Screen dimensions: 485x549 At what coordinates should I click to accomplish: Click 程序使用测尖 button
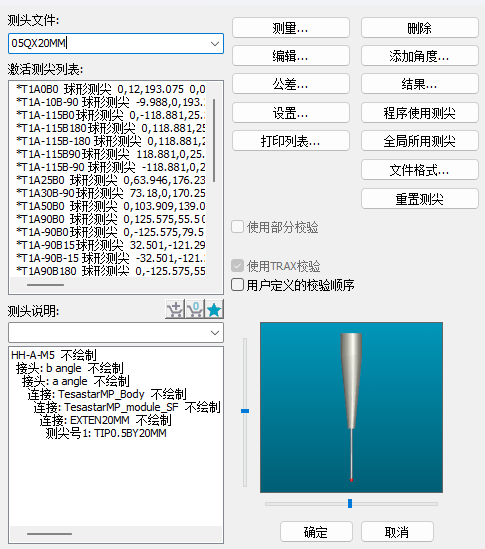pos(420,113)
